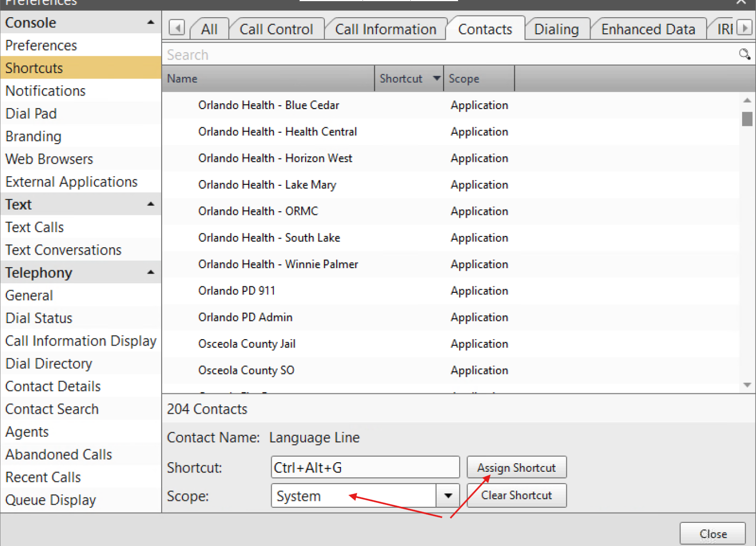
Task: Select Branding in the sidebar
Action: pos(81,136)
